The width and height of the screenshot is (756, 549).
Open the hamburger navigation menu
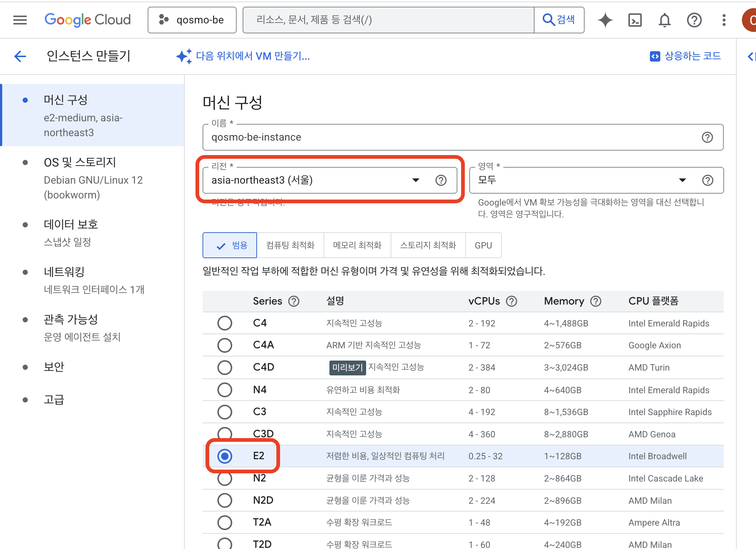pyautogui.click(x=20, y=20)
